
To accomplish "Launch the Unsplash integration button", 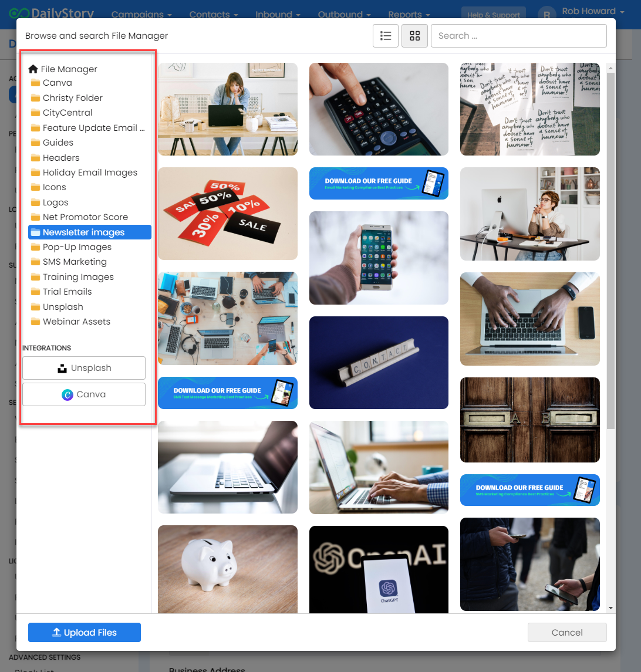I will 84,368.
